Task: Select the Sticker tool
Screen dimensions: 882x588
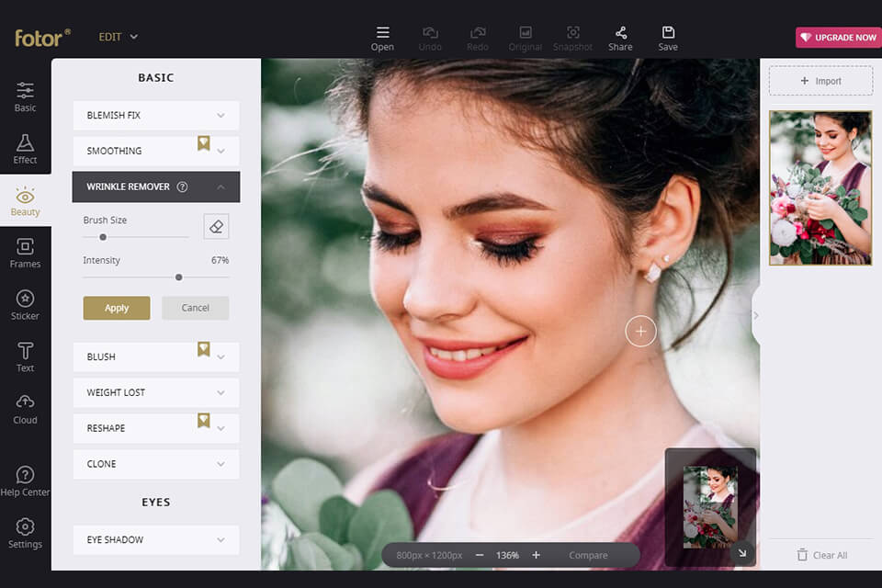Action: coord(25,303)
